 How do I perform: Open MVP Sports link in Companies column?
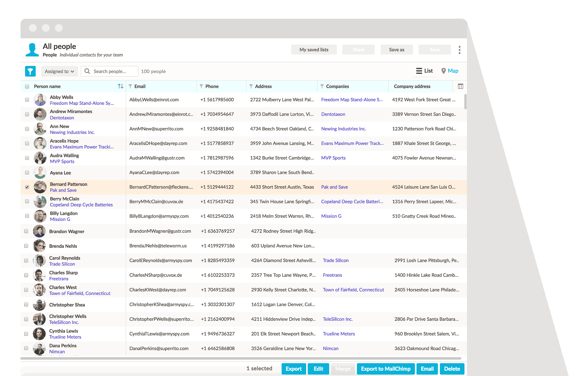tap(333, 158)
